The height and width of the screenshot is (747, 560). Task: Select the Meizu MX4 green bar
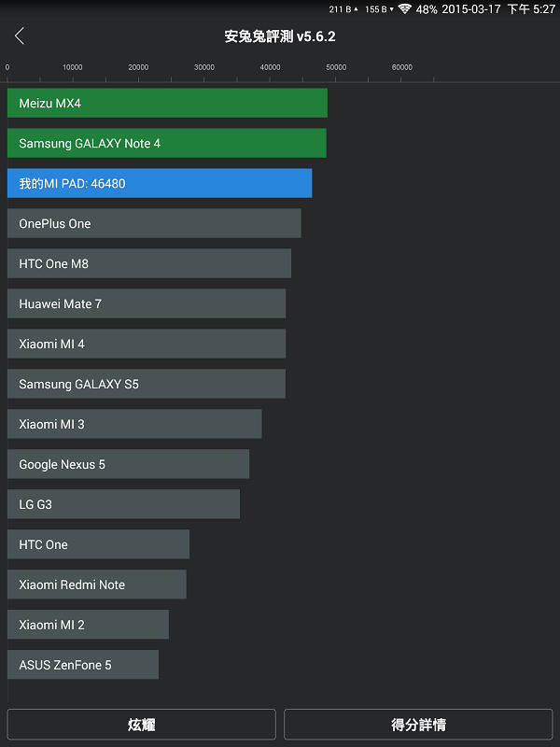click(x=167, y=103)
